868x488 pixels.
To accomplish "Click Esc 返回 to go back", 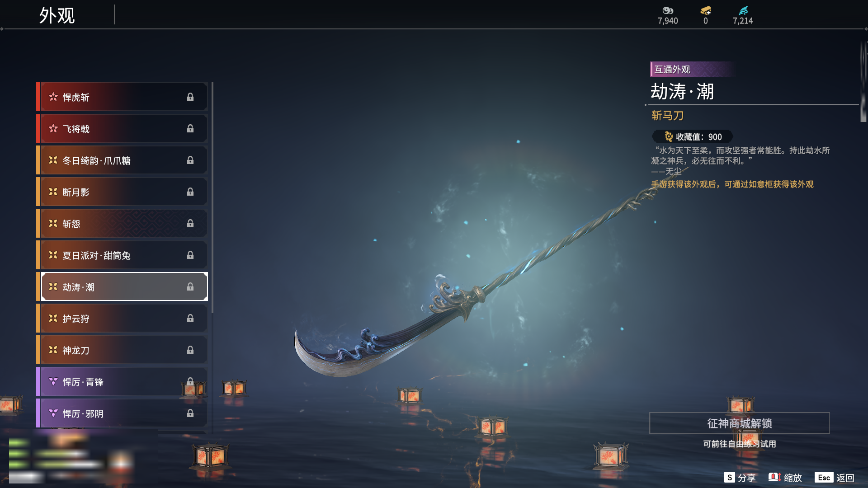I will click(x=835, y=478).
